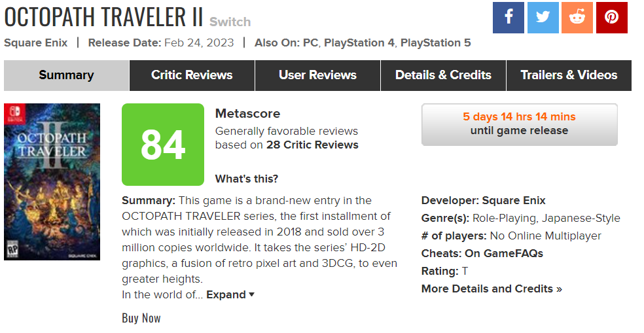Expand the game summary text
Screen dimensions: 644x333
pos(230,294)
